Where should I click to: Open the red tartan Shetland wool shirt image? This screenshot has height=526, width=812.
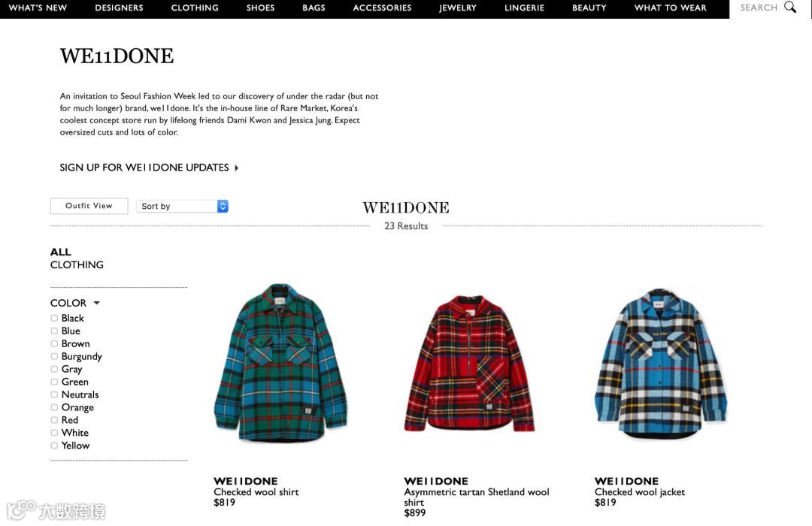[x=469, y=364]
